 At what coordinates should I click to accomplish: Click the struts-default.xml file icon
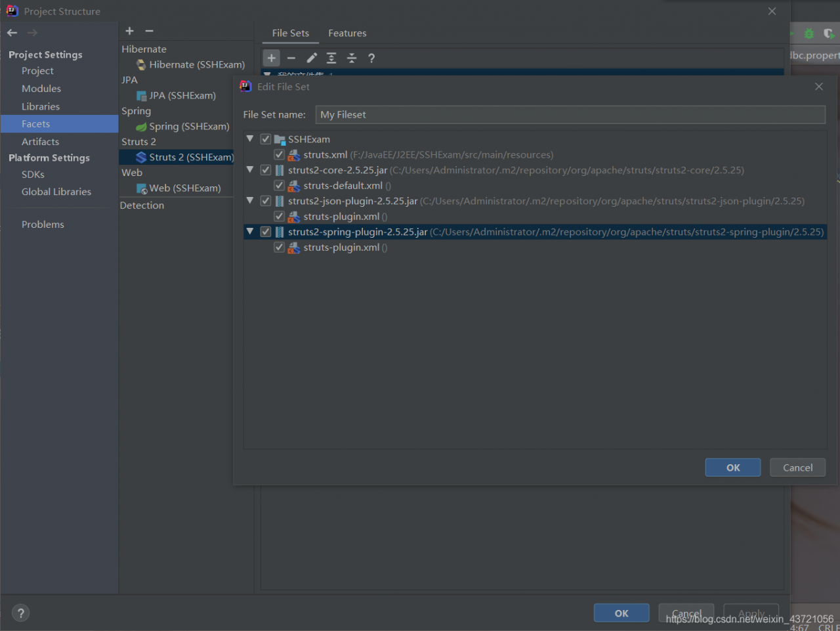pos(294,186)
